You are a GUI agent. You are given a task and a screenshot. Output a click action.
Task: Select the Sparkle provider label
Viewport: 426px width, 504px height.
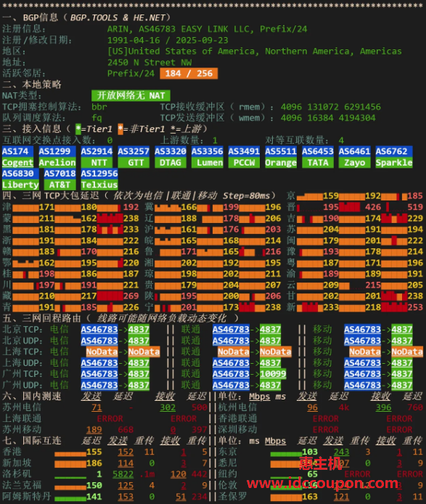(394, 163)
